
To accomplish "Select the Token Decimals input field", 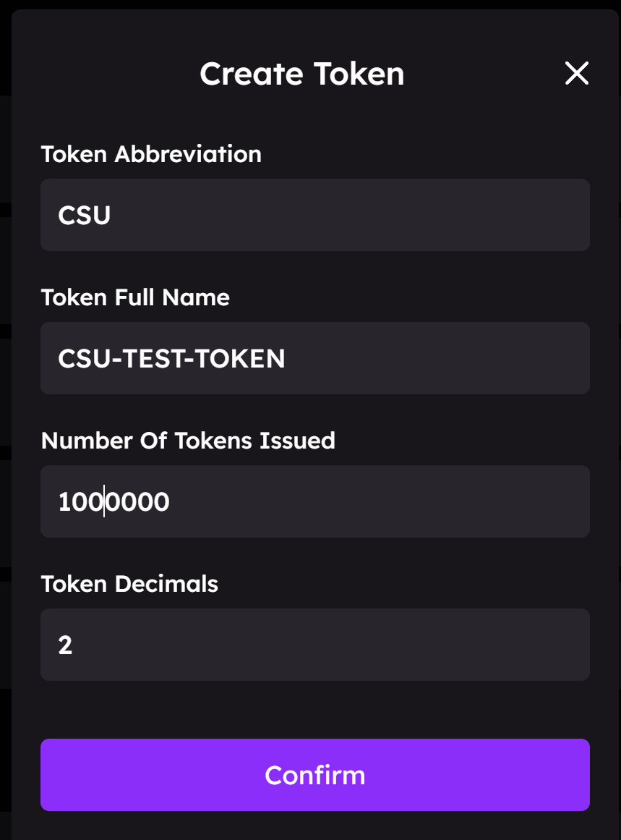I will 314,645.
